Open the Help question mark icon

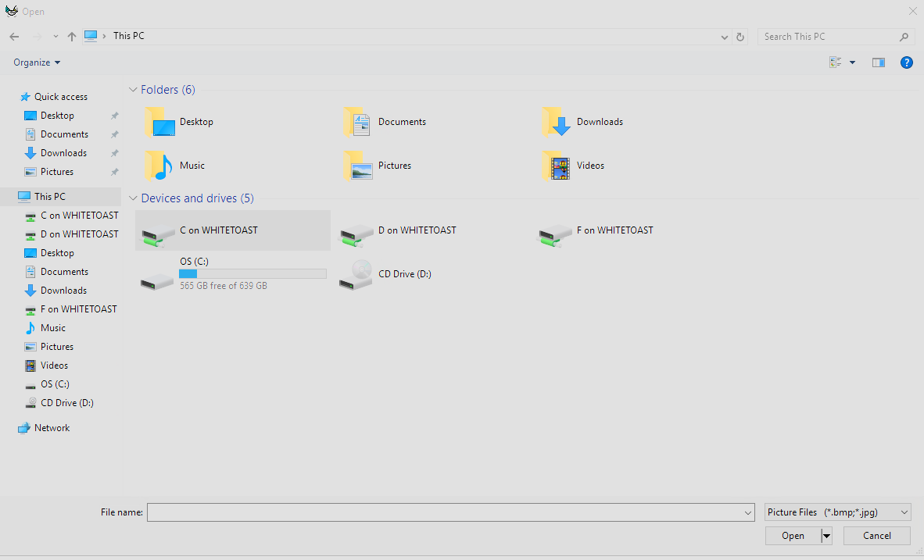click(907, 62)
